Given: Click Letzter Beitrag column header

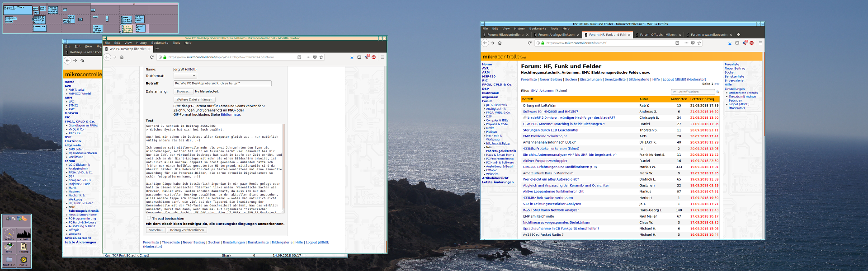Looking at the screenshot, I should [702, 99].
